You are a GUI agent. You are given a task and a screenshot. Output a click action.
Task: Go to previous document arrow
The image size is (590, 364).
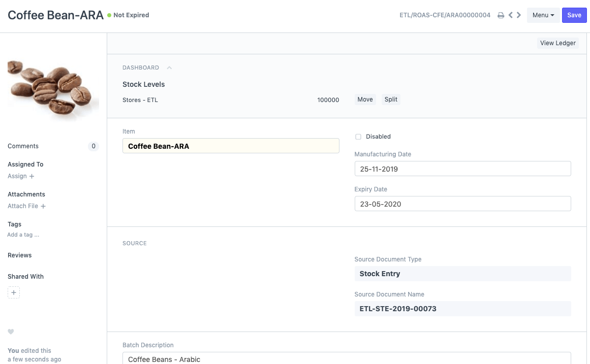point(511,15)
